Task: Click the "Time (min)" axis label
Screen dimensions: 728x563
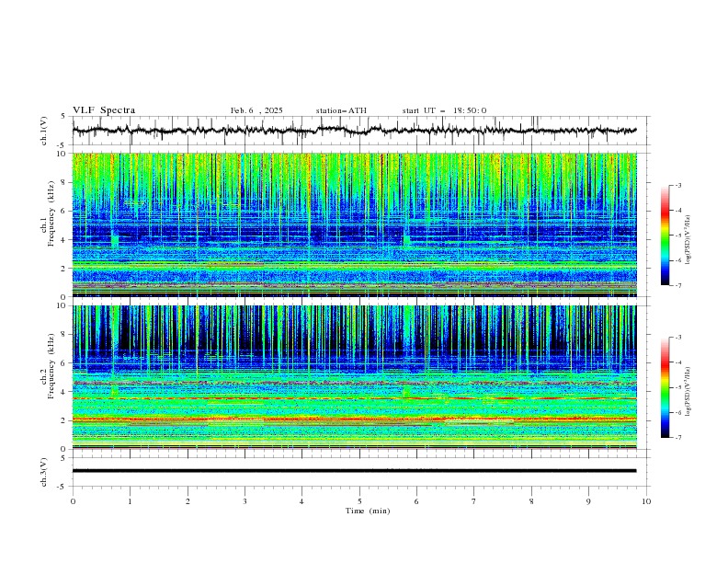Action: (x=368, y=511)
